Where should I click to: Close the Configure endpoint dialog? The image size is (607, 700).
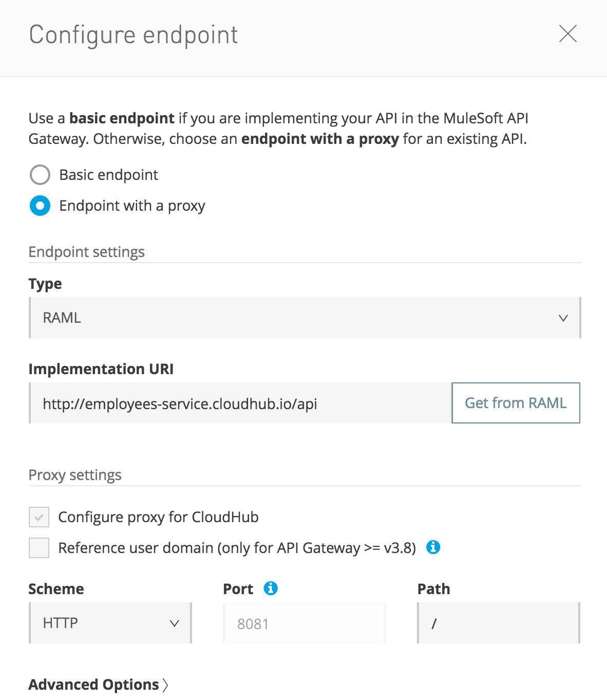[567, 34]
